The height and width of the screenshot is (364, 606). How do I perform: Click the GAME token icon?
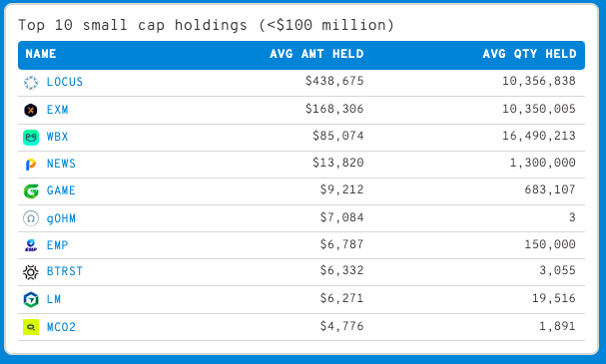coord(31,191)
